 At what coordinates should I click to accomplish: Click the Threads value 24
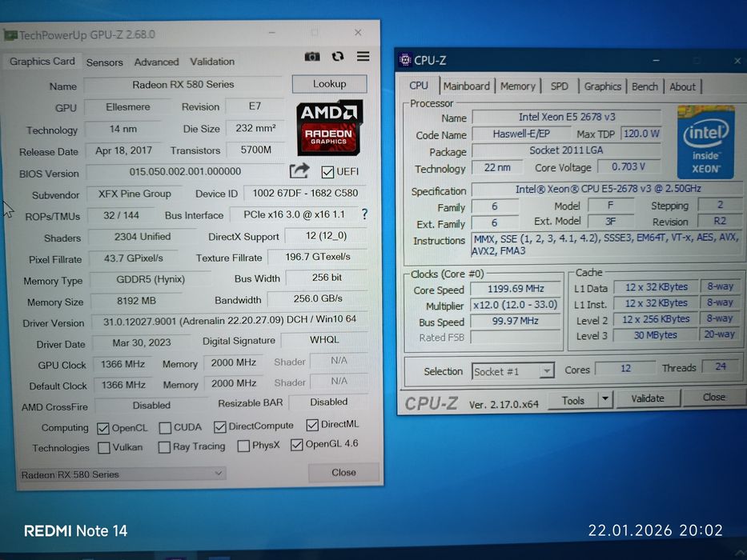point(721,366)
